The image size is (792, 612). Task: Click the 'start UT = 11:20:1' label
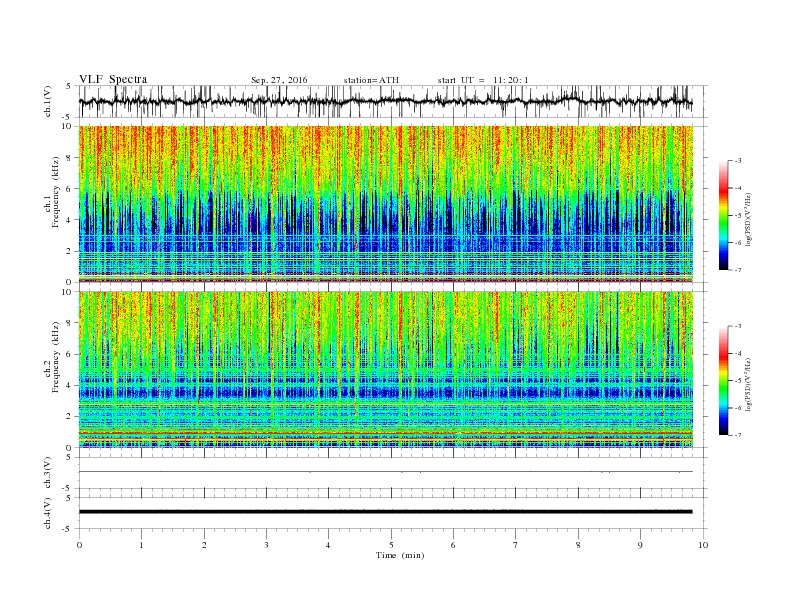(483, 80)
